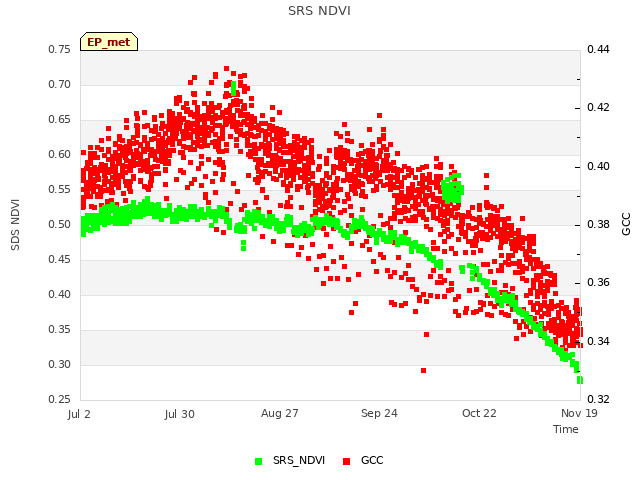Click the GCC right axis title
This screenshot has height=480, width=640.
(626, 224)
